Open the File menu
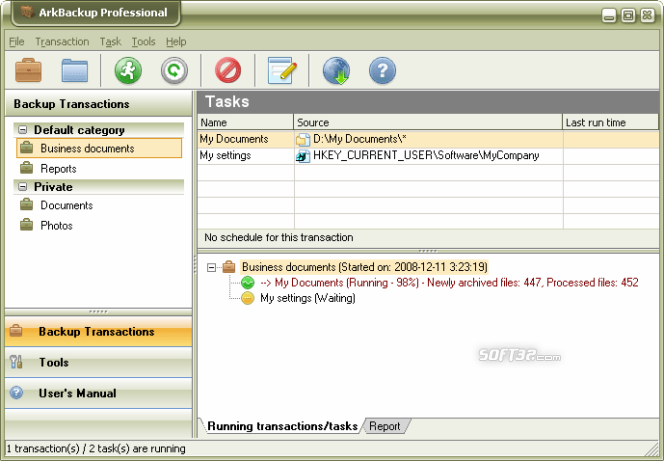 pos(17,41)
